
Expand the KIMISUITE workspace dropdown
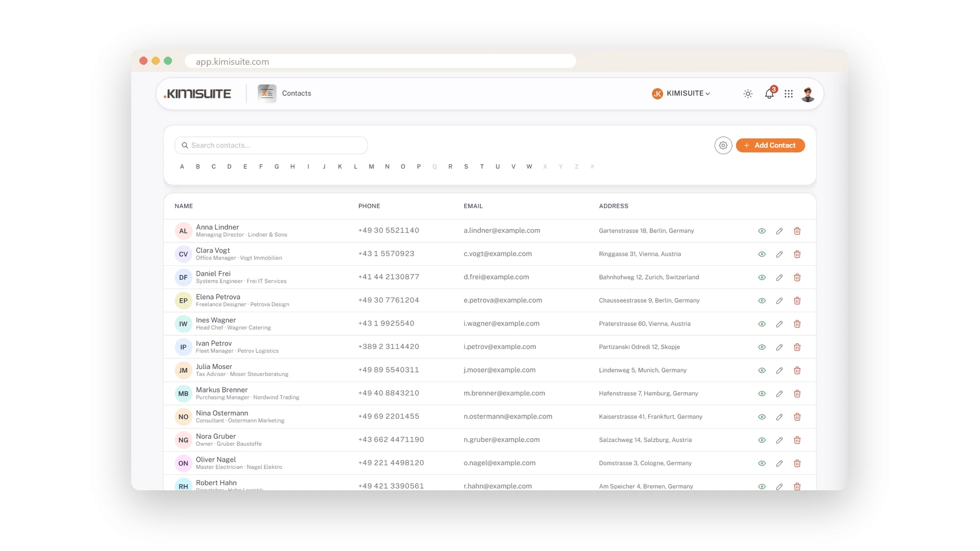tap(681, 94)
